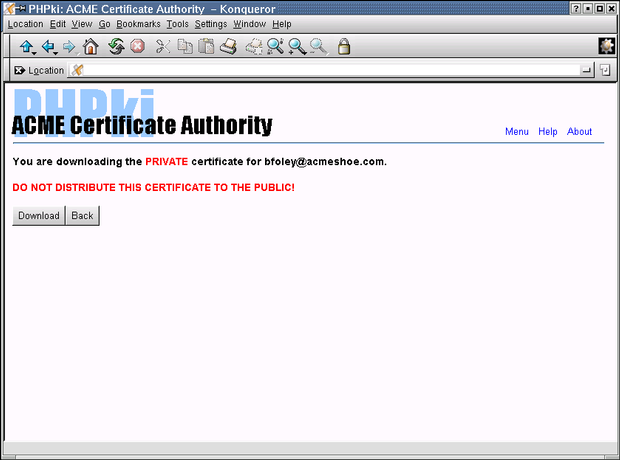
Task: Click inside the Location URL field
Action: (331, 70)
